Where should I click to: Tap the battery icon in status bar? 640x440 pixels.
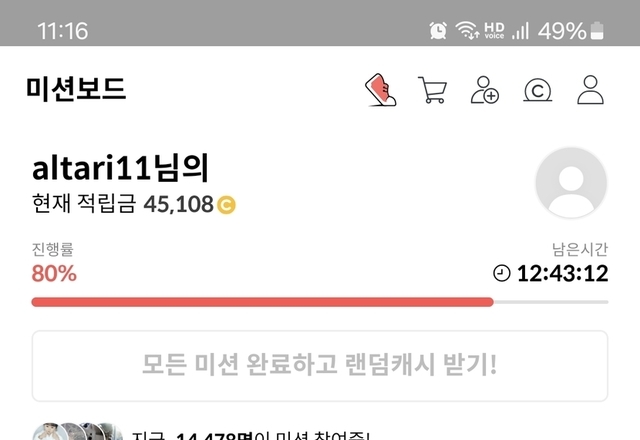598,31
